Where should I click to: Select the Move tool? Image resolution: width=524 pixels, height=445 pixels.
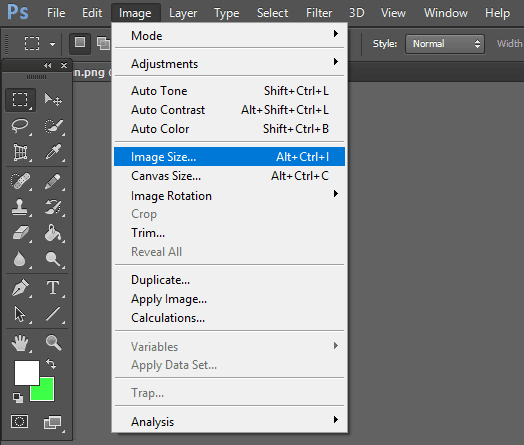point(53,100)
